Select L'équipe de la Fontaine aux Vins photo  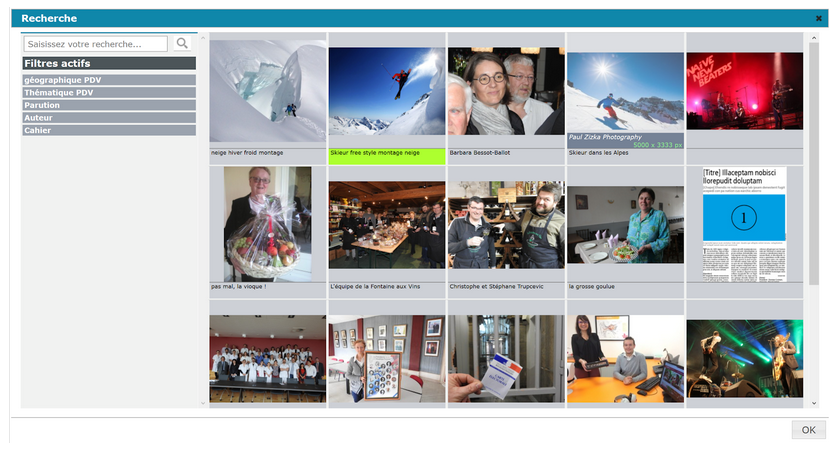386,224
